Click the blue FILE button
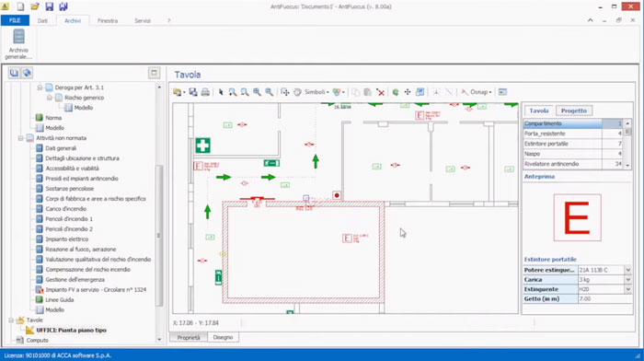The width and height of the screenshot is (644, 361). 15,20
